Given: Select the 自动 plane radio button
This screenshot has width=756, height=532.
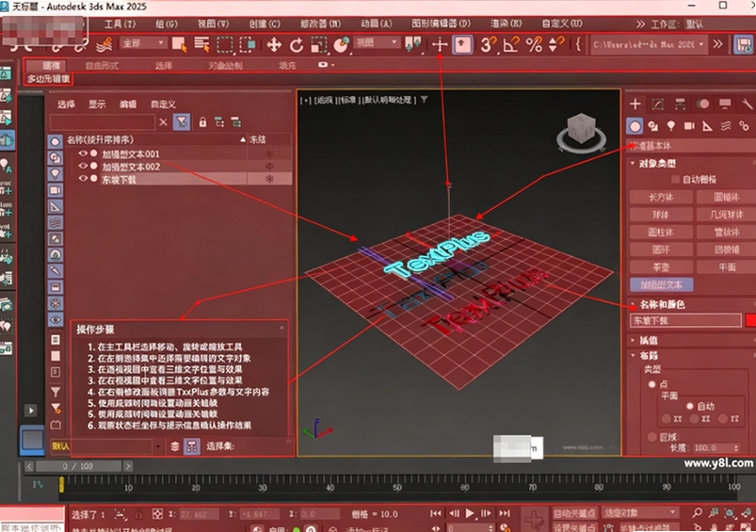Looking at the screenshot, I should [689, 406].
